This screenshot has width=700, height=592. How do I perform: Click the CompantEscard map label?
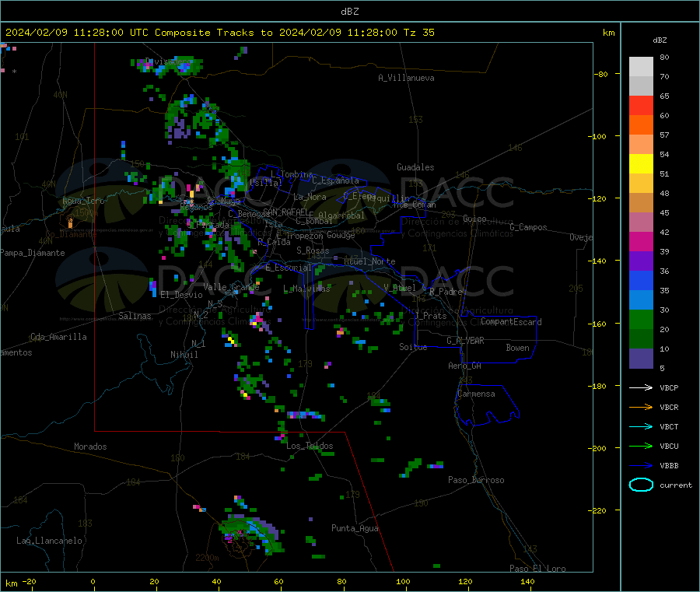point(511,321)
